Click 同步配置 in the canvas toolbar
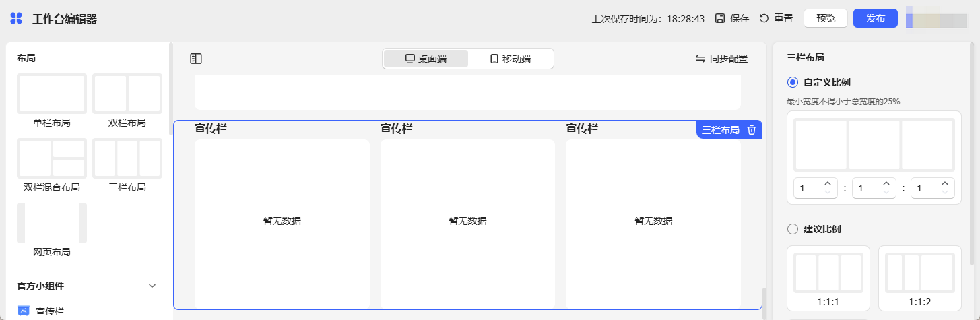This screenshot has height=320, width=980. point(721,59)
